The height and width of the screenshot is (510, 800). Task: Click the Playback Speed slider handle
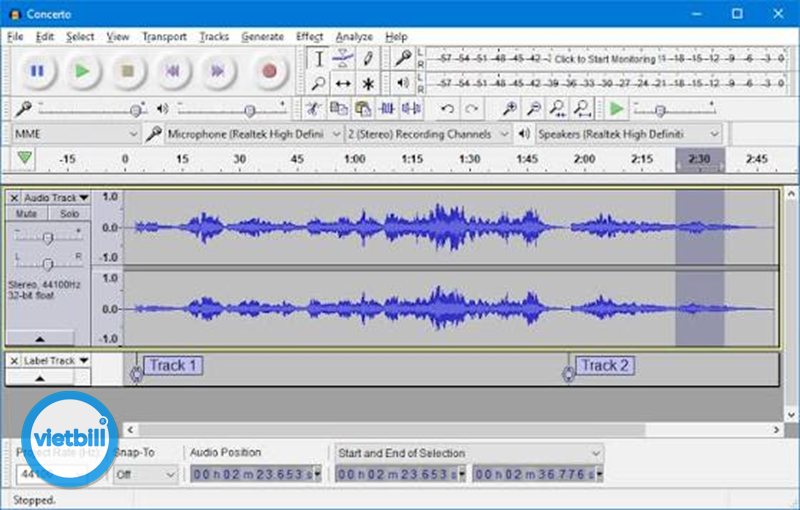[660, 110]
